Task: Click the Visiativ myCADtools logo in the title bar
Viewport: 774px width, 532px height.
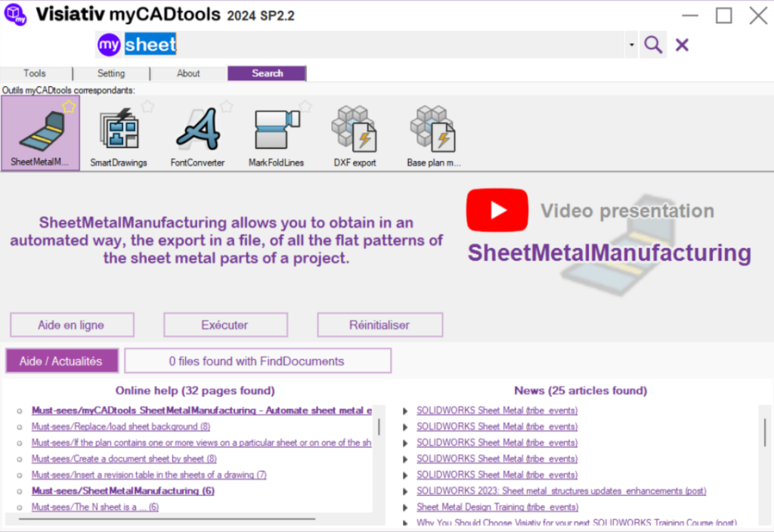Action: 15,14
